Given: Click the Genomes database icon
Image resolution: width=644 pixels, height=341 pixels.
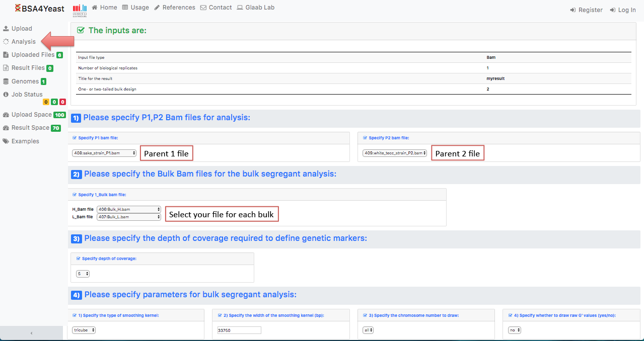Looking at the screenshot, I should 6,81.
